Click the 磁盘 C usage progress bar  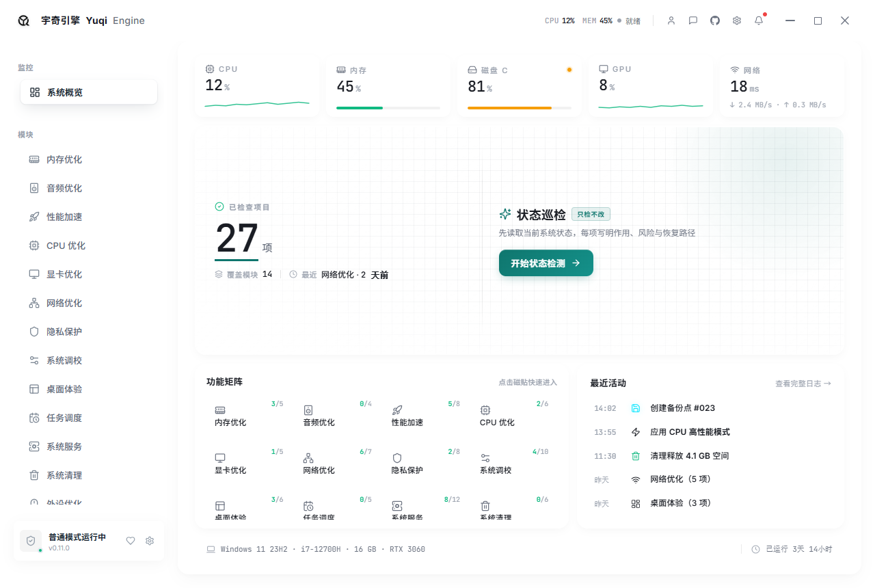coord(520,108)
